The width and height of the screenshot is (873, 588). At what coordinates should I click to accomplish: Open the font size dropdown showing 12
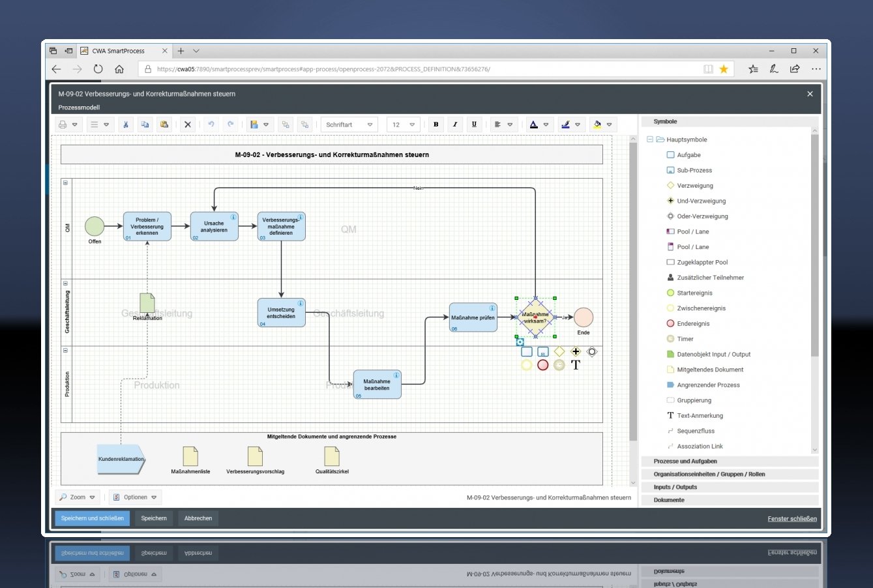tap(403, 124)
